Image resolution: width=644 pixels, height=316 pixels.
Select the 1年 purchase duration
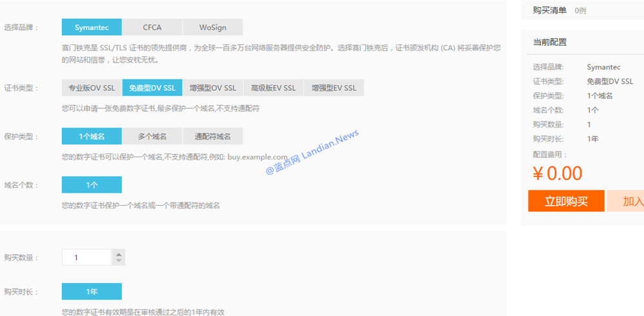pos(91,291)
